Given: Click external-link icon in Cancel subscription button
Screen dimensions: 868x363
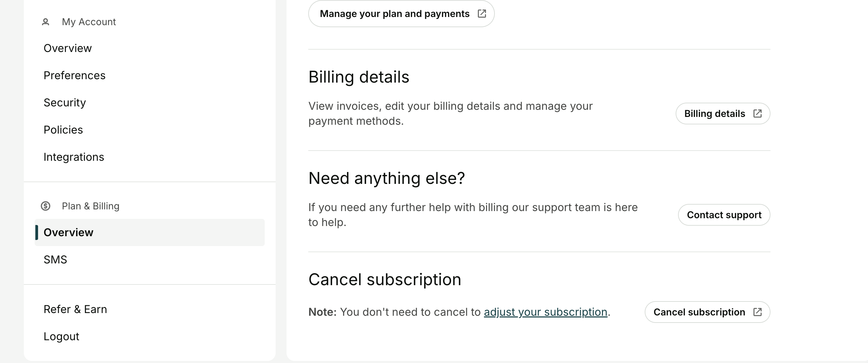Looking at the screenshot, I should 758,312.
